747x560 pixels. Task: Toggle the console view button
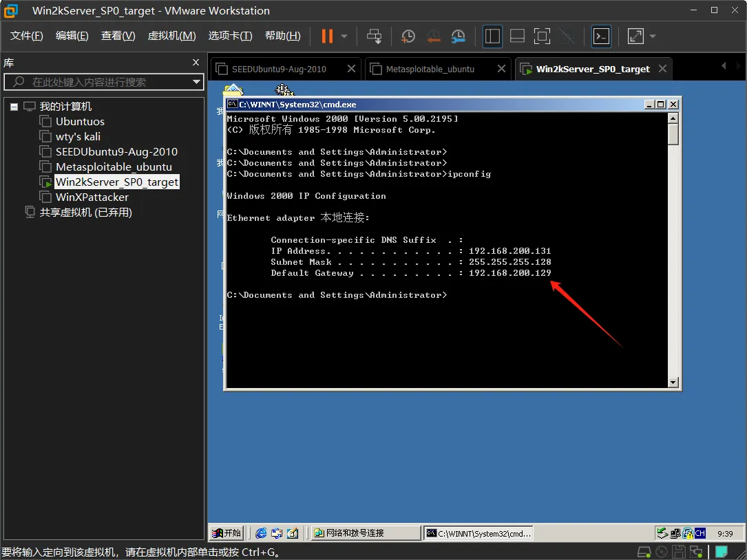tap(601, 36)
